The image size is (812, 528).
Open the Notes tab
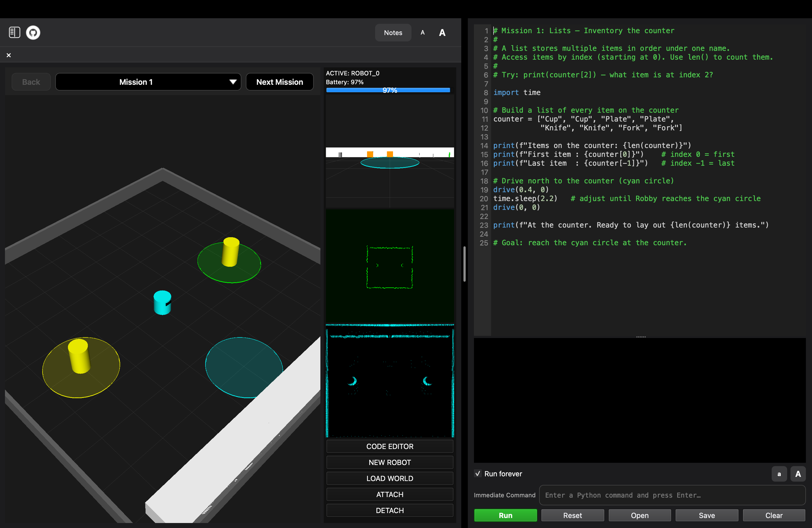click(393, 33)
